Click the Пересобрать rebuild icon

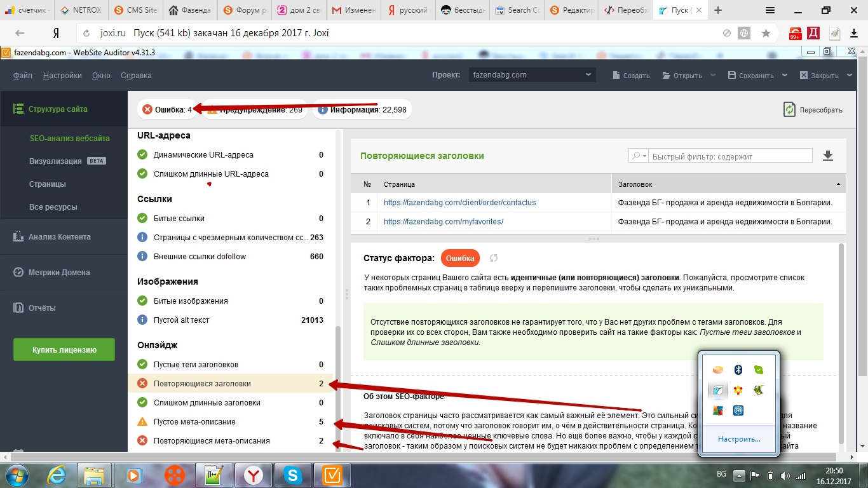click(x=789, y=109)
